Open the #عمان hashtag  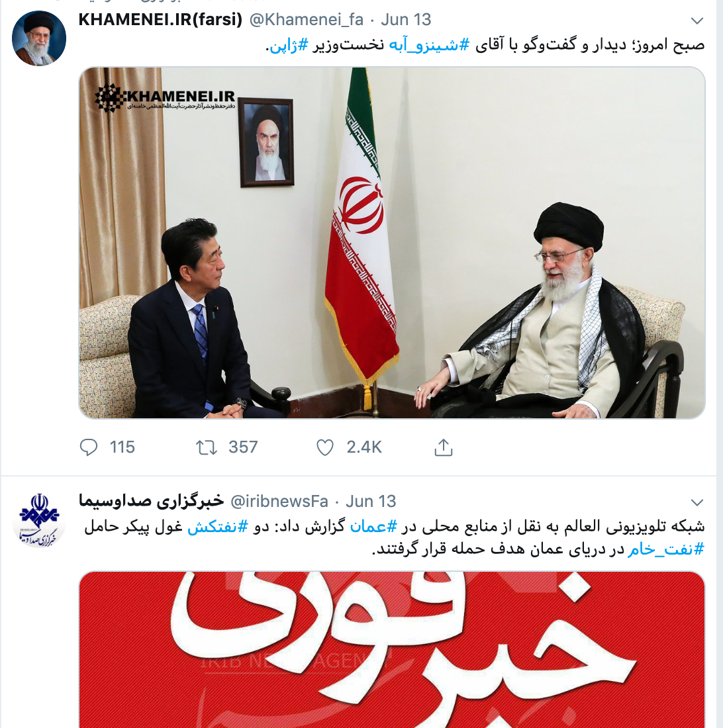click(374, 527)
